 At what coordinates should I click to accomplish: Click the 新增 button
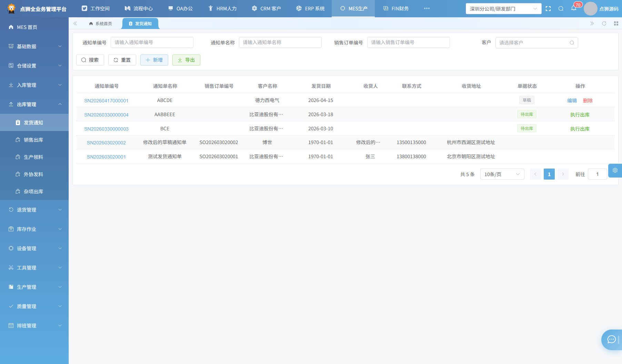coord(154,60)
